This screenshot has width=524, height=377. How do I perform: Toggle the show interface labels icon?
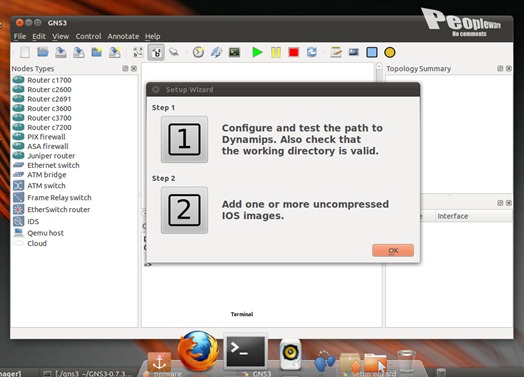(138, 52)
